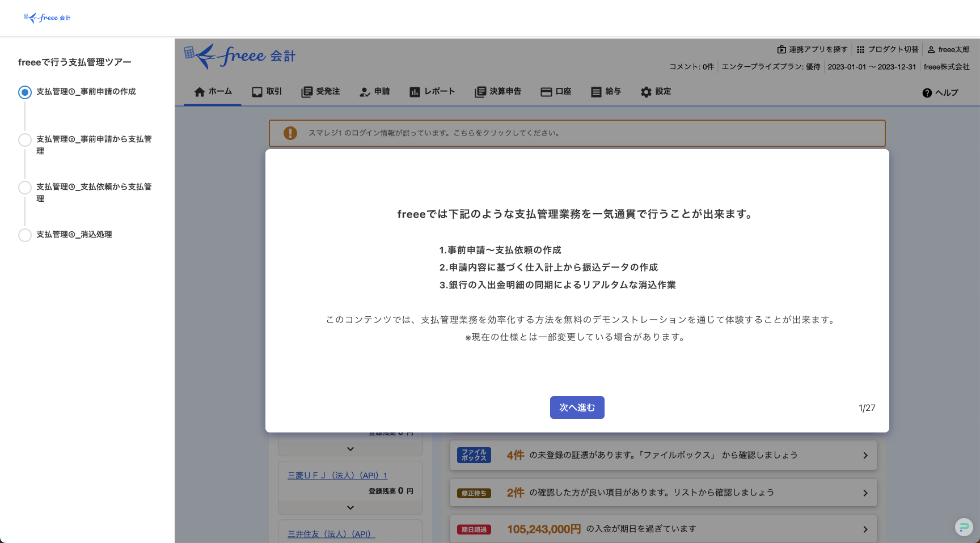
Task: Click fiscal period 2023-01-01 〜 2023-12-31
Action: click(872, 67)
